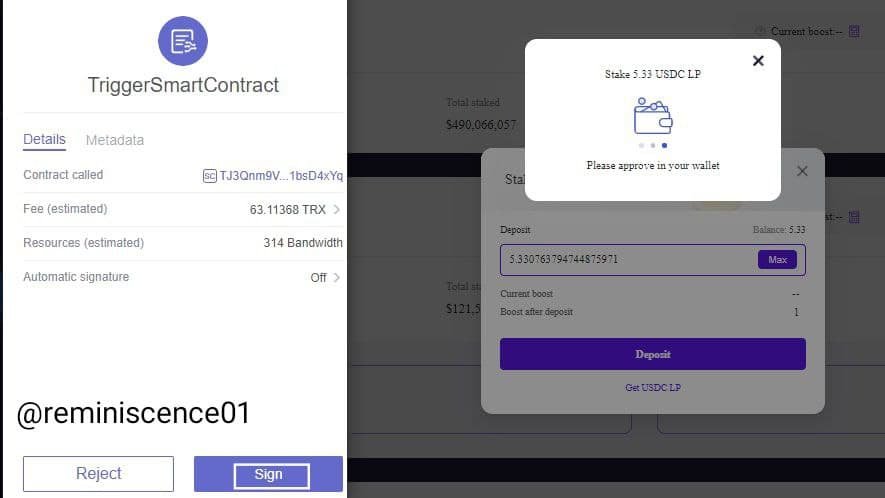
Task: Open the Get USDC LP link
Action: pyautogui.click(x=652, y=388)
